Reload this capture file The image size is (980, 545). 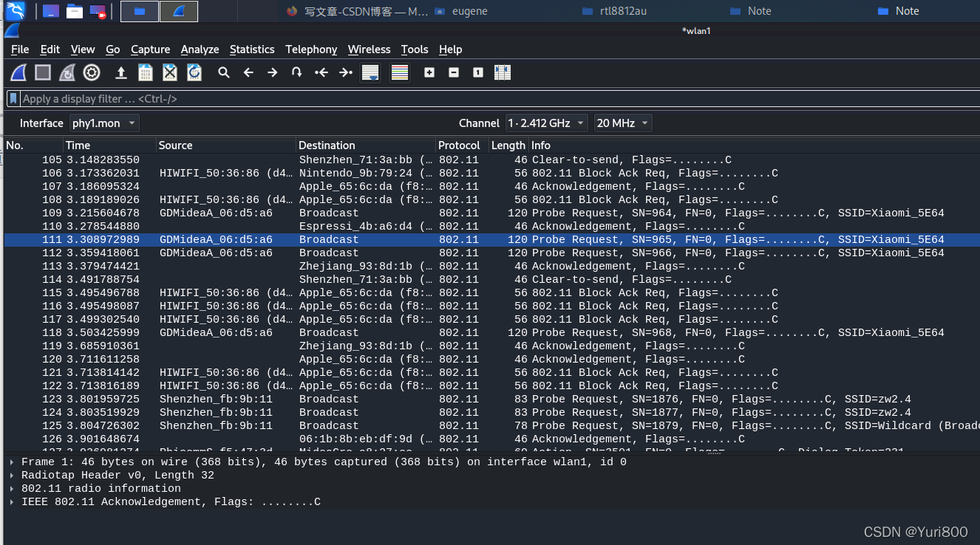pos(194,72)
